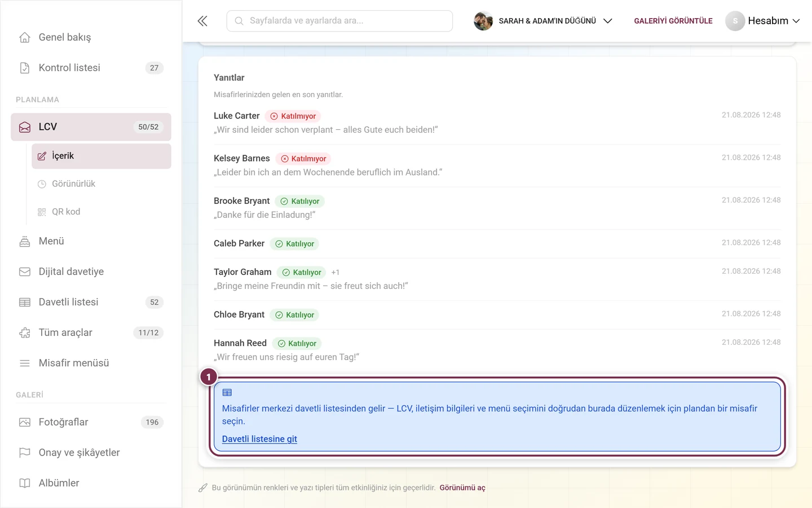Click the Tüm araçlar puzzle icon
Image resolution: width=812 pixels, height=508 pixels.
click(x=25, y=333)
